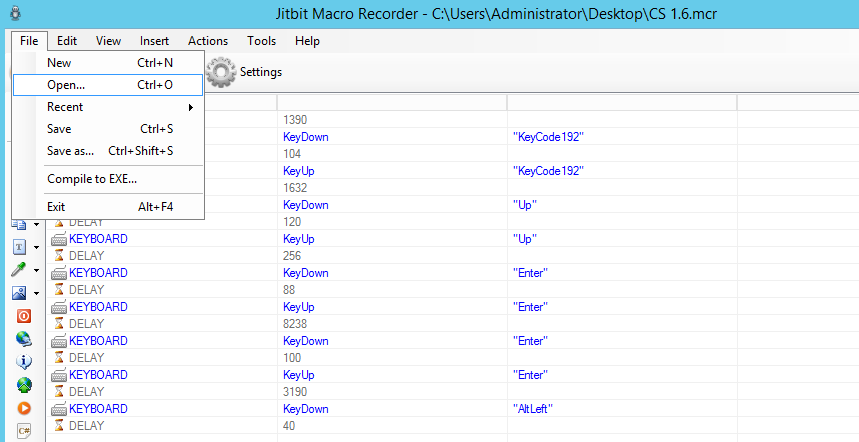Click the show message info bubble icon
This screenshot has height=442, width=859.
click(24, 362)
